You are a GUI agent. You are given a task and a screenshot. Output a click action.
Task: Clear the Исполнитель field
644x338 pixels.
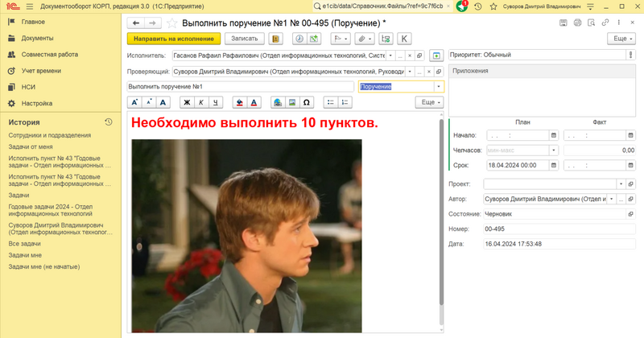410,56
